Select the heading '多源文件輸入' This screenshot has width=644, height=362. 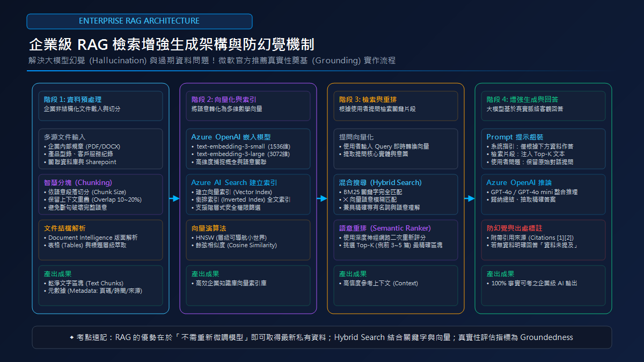[65, 137]
